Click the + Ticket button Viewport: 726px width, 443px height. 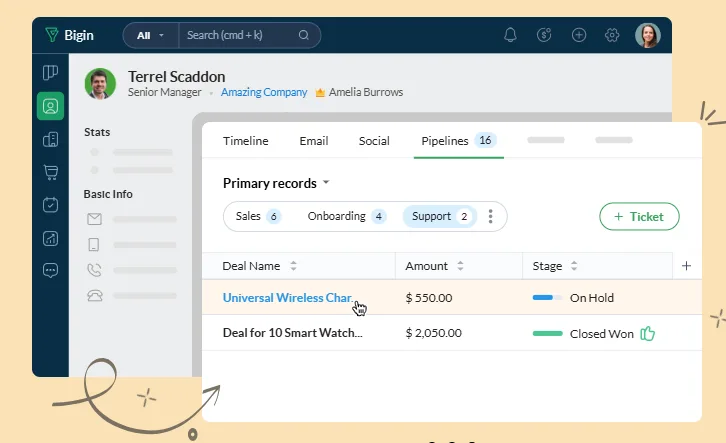(639, 216)
